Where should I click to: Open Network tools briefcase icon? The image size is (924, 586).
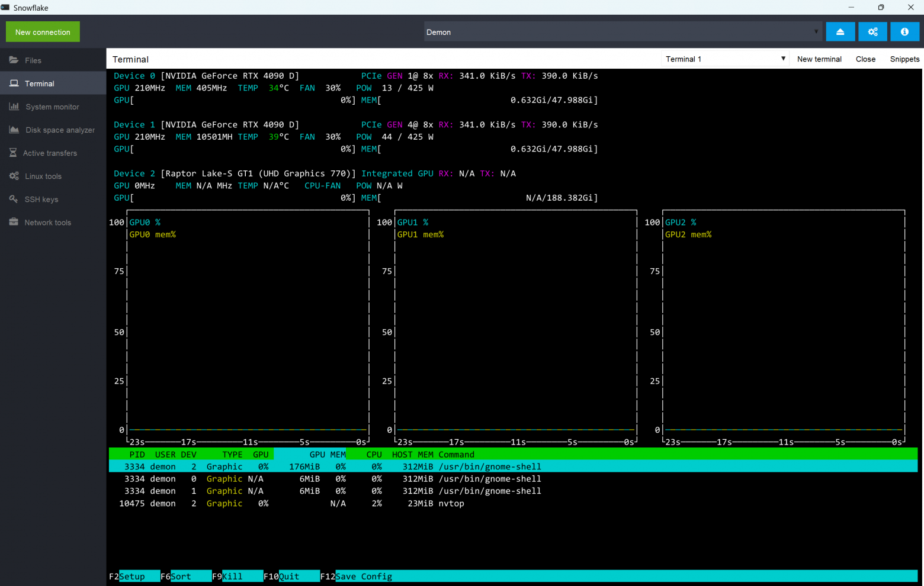pos(14,222)
